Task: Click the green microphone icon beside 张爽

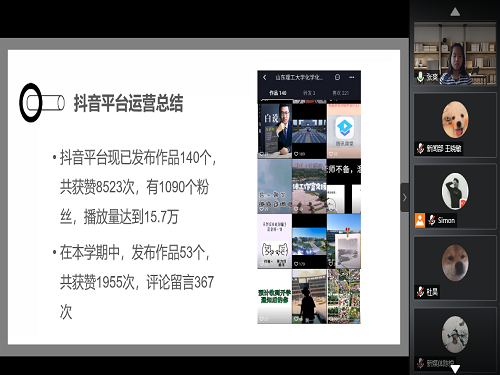Action: click(x=420, y=77)
